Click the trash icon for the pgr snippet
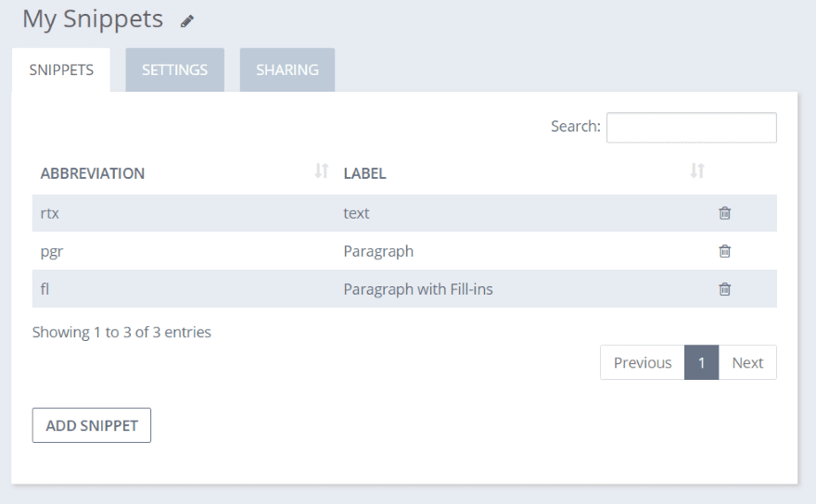Viewport: 816px width, 504px height. [725, 251]
